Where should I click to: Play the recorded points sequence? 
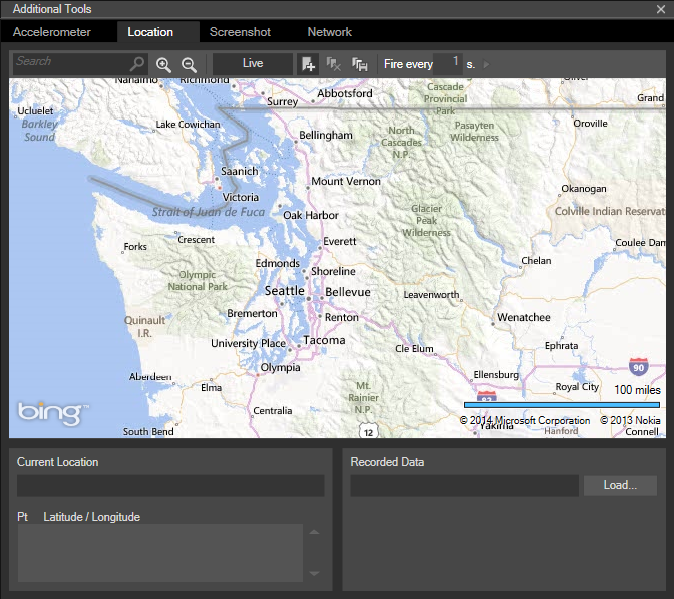point(486,64)
